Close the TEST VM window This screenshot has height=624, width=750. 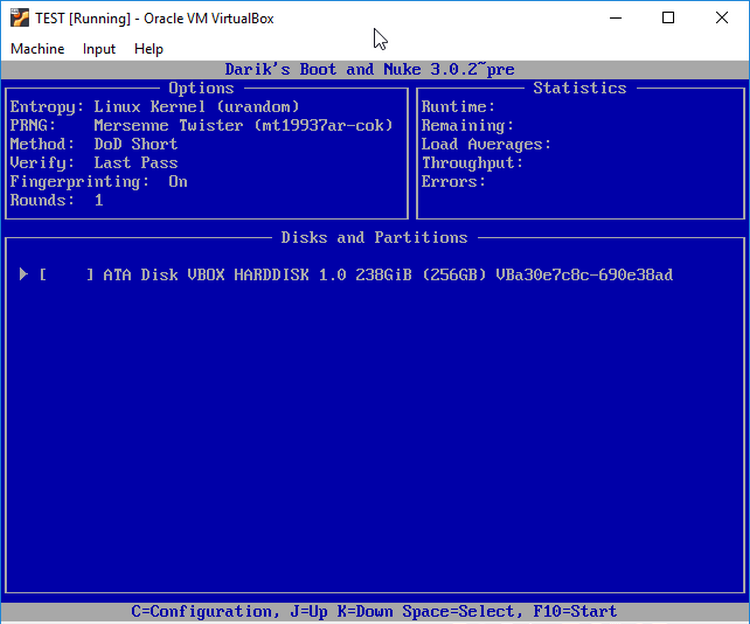pyautogui.click(x=722, y=18)
